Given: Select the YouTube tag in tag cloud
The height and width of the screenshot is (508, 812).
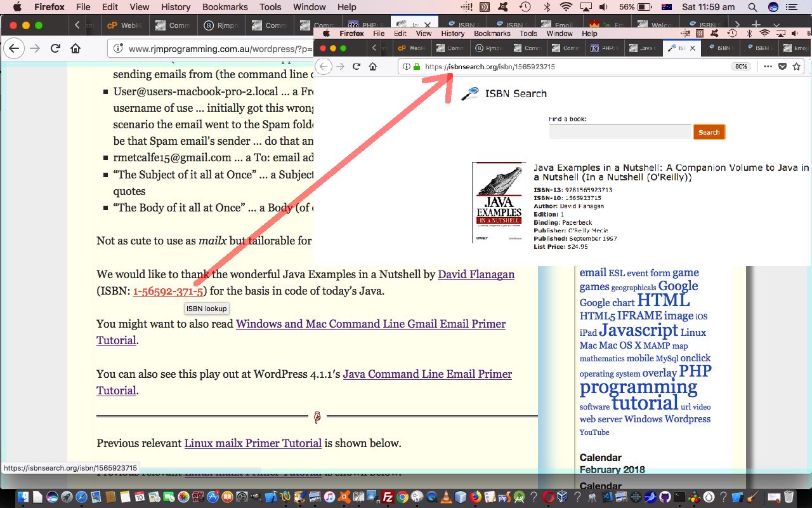Looking at the screenshot, I should pyautogui.click(x=594, y=432).
